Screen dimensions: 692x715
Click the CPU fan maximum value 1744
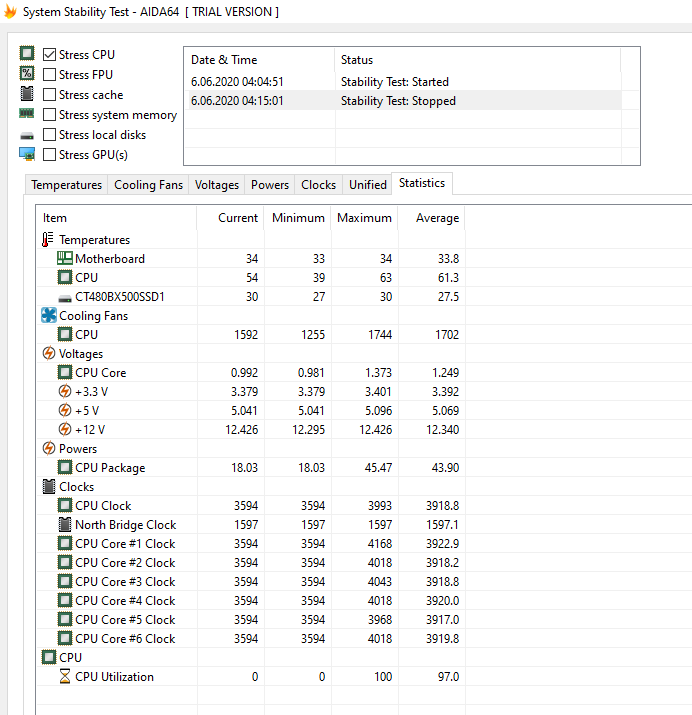click(380, 335)
